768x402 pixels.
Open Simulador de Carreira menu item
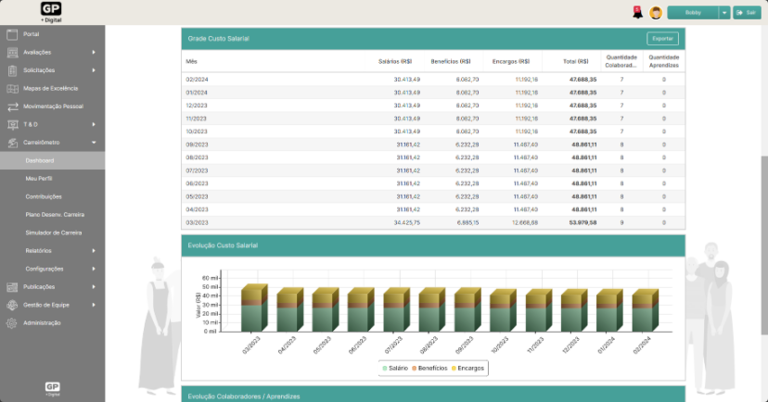click(54, 233)
